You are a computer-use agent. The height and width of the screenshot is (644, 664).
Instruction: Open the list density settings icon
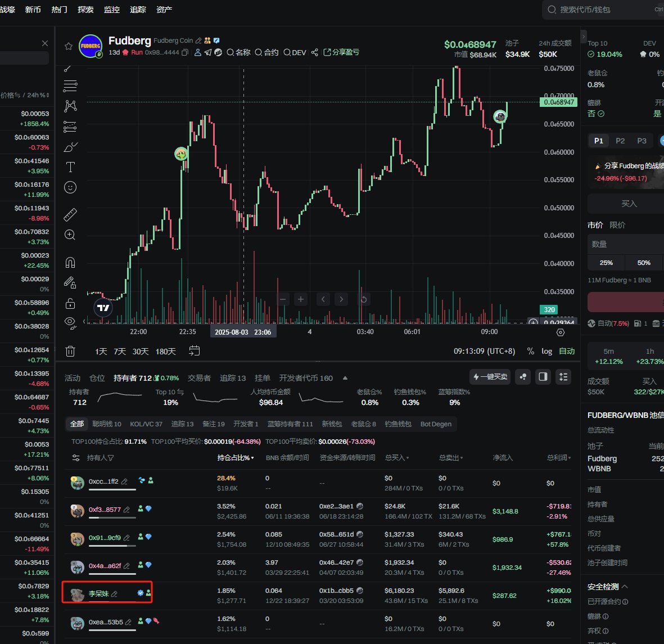[x=563, y=377]
